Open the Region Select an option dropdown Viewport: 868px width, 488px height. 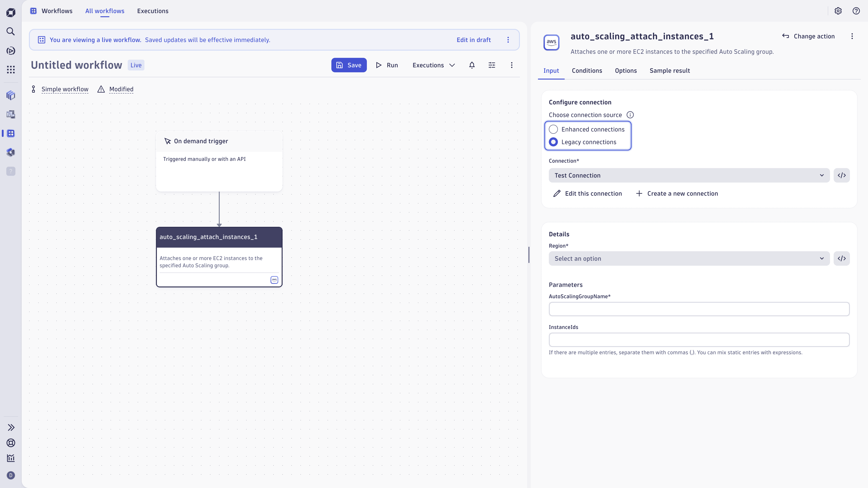coord(689,258)
